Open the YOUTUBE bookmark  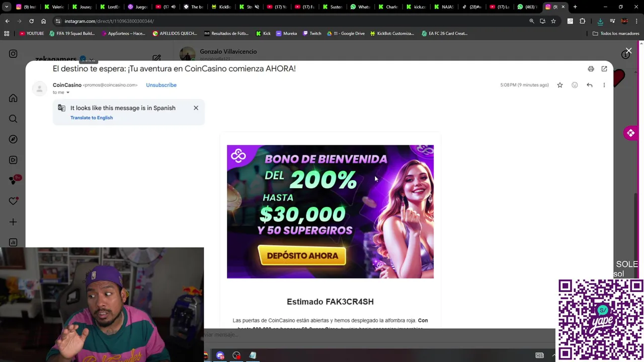point(32,34)
